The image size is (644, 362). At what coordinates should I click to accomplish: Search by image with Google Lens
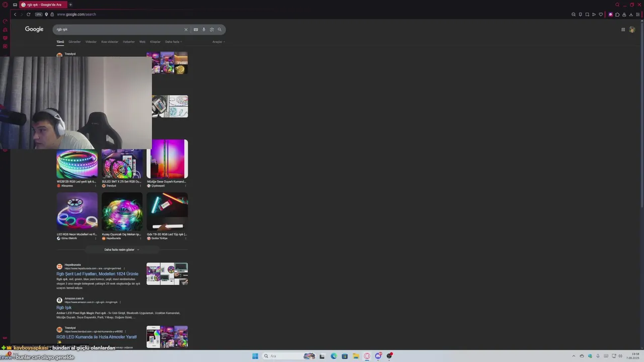click(212, 29)
